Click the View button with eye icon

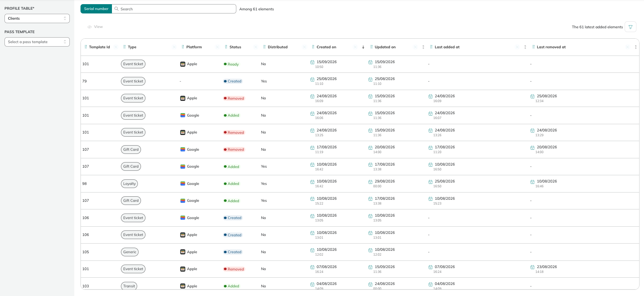pos(95,27)
